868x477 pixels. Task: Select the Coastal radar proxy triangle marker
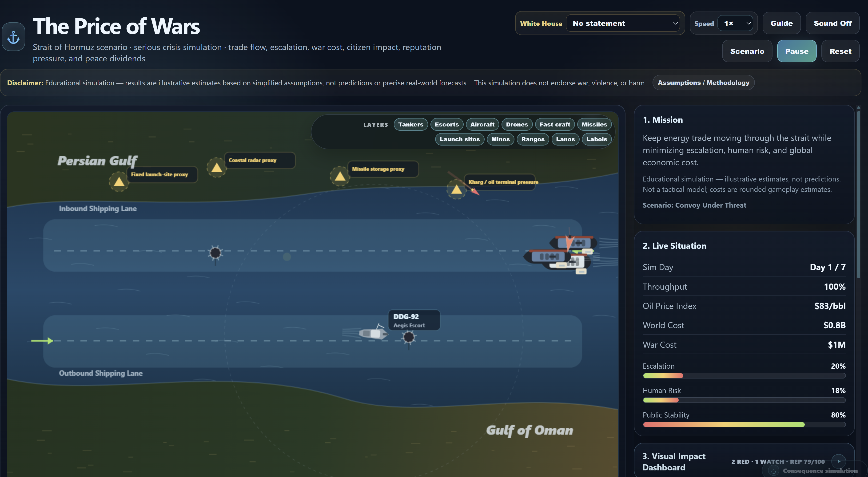217,167
